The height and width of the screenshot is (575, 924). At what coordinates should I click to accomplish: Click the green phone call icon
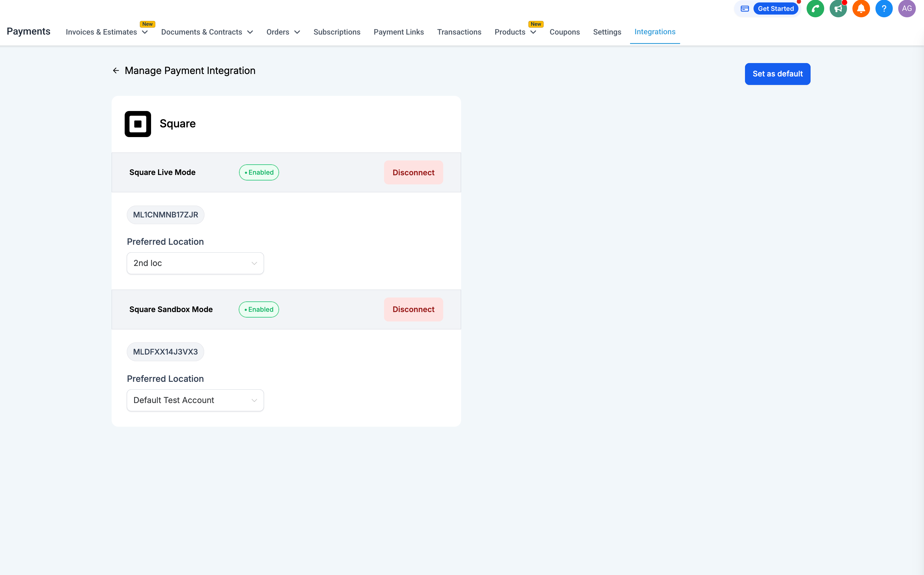[815, 9]
